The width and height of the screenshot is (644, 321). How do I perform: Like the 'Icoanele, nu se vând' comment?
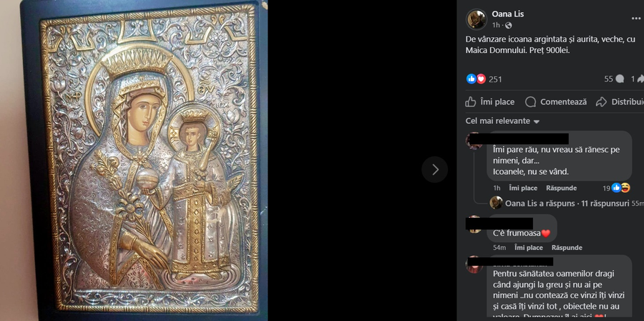[523, 188]
